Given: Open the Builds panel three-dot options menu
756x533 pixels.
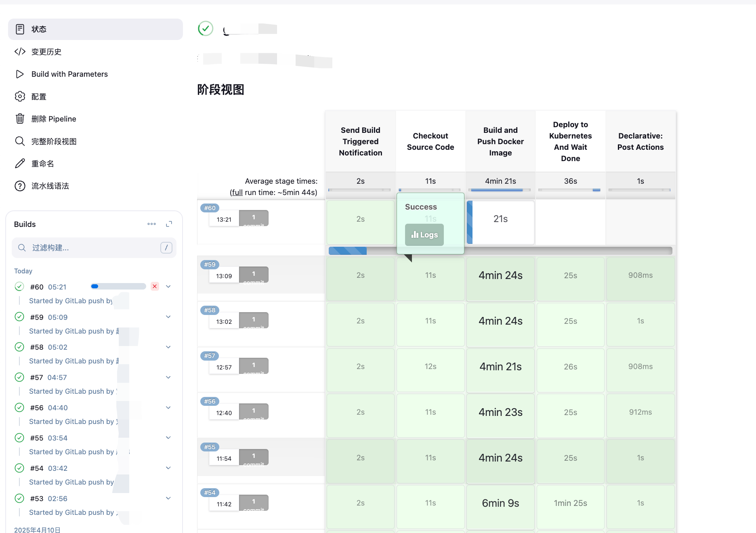Looking at the screenshot, I should [151, 224].
